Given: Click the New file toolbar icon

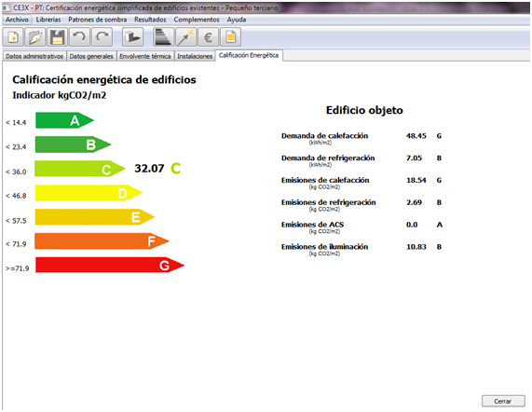Looking at the screenshot, I should point(13,36).
